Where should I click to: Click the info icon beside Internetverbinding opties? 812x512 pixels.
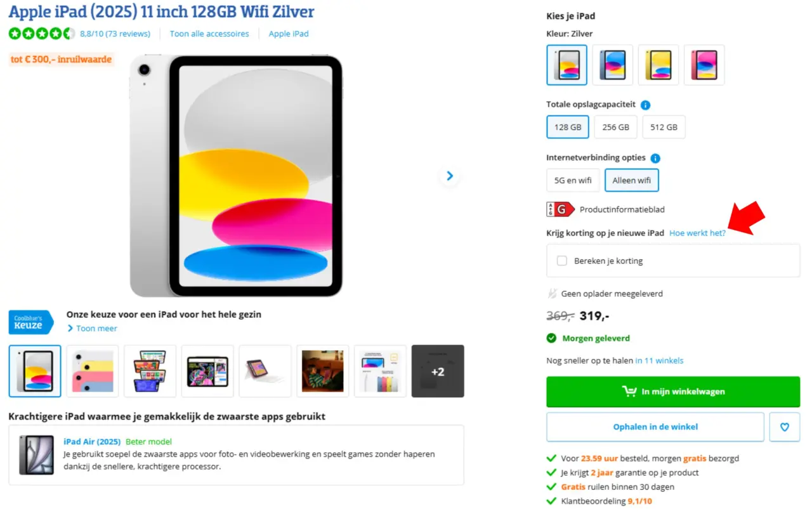[655, 158]
